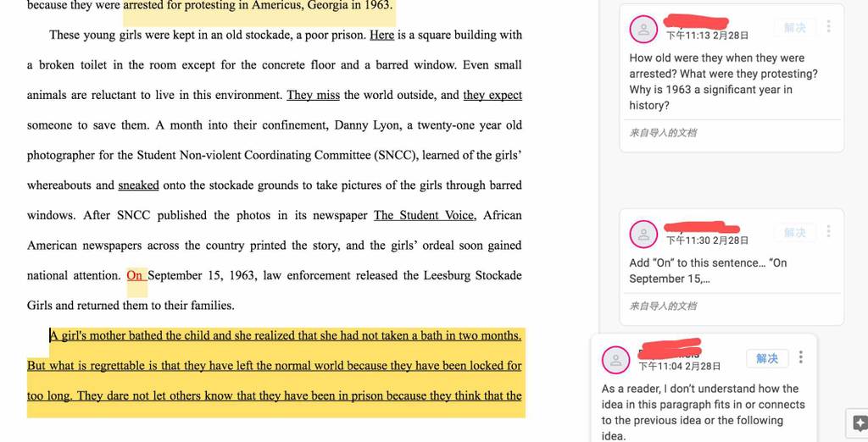Click 来自导入的文档 under the 11:13 comment

click(663, 133)
